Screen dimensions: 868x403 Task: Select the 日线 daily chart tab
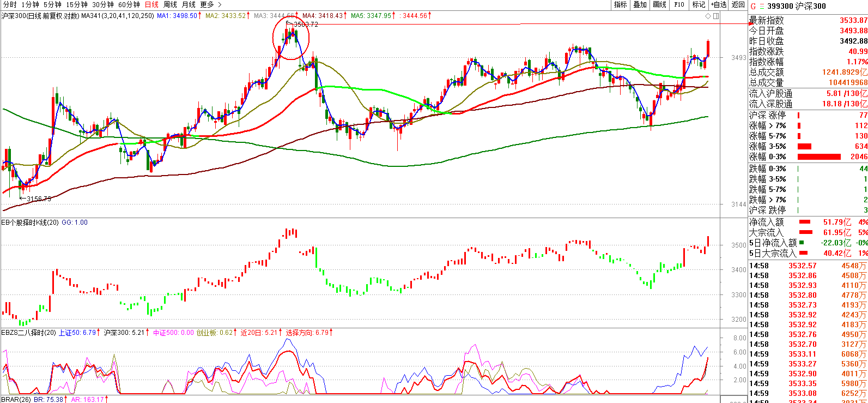pos(151,4)
